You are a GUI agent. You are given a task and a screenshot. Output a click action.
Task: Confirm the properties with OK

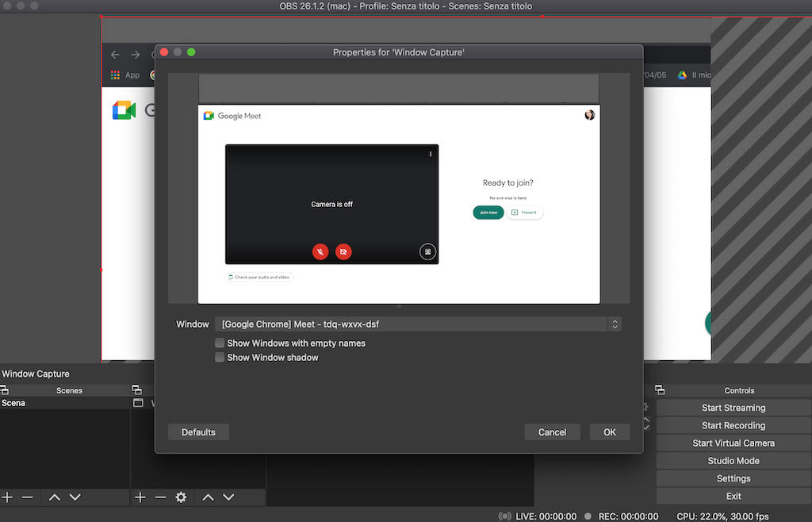pyautogui.click(x=610, y=432)
